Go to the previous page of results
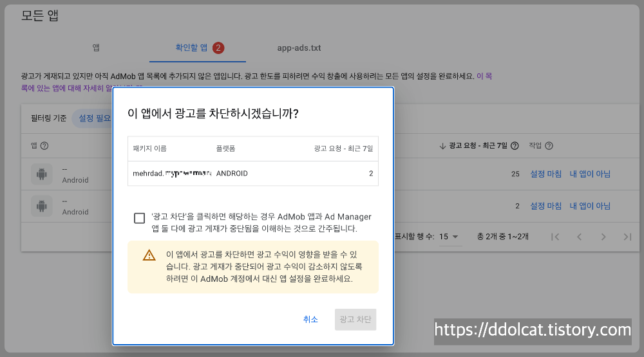The height and width of the screenshot is (357, 644). [x=579, y=237]
